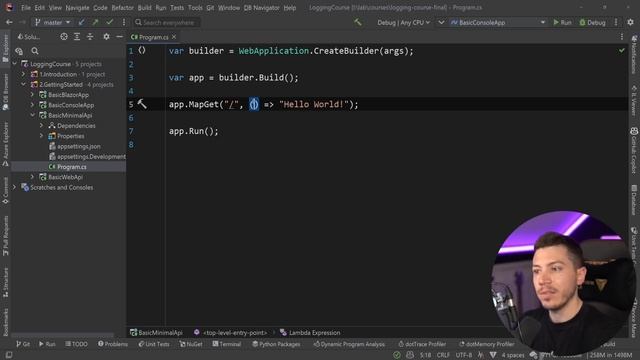Open the master branch dropdown
640x360 pixels.
(53, 22)
